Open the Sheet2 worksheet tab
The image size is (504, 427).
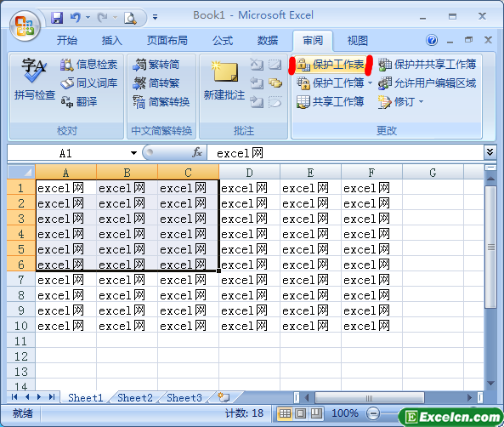(134, 398)
